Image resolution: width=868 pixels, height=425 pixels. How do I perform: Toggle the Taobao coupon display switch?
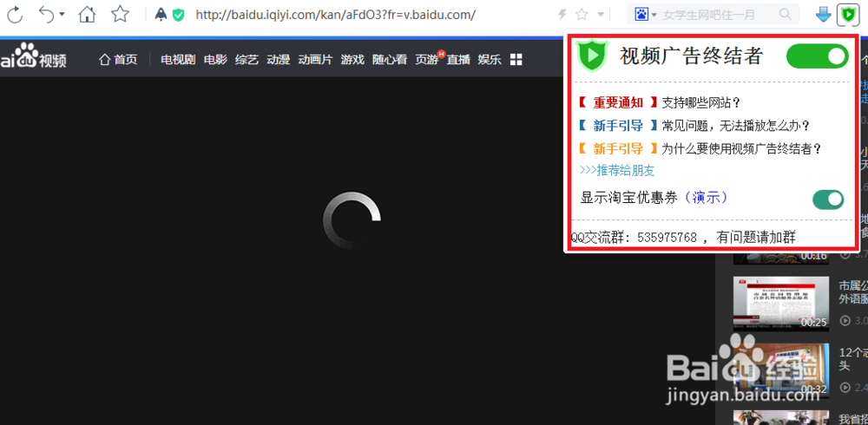click(828, 199)
